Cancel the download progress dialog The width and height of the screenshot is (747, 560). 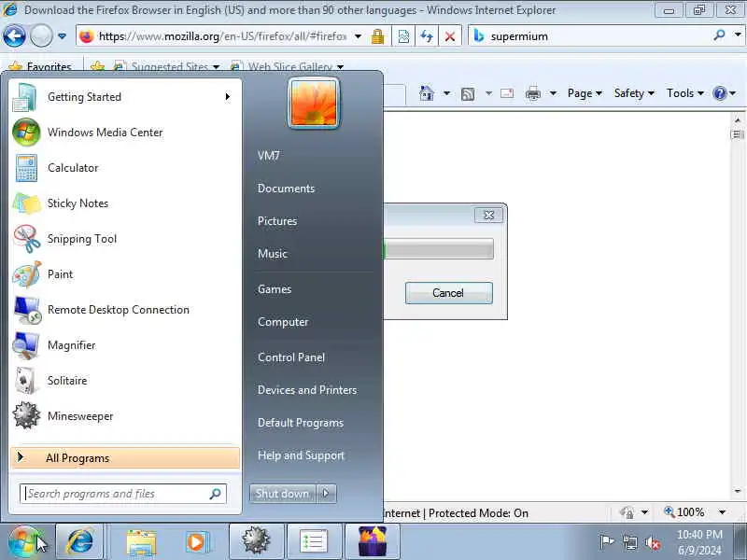tap(448, 293)
